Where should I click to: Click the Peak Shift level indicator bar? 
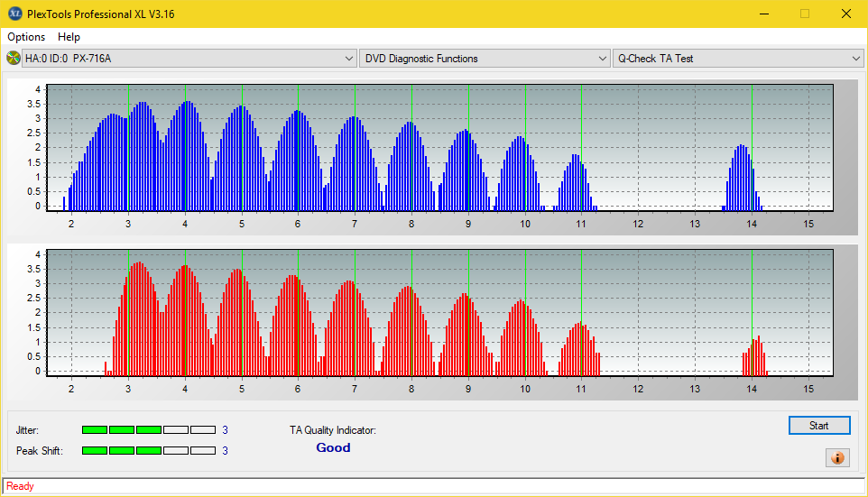tap(149, 450)
